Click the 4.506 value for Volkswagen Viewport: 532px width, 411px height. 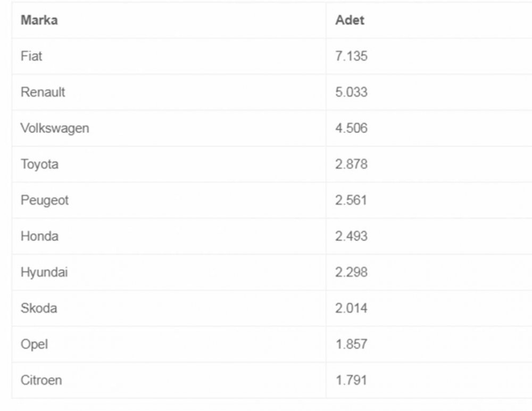tap(352, 128)
